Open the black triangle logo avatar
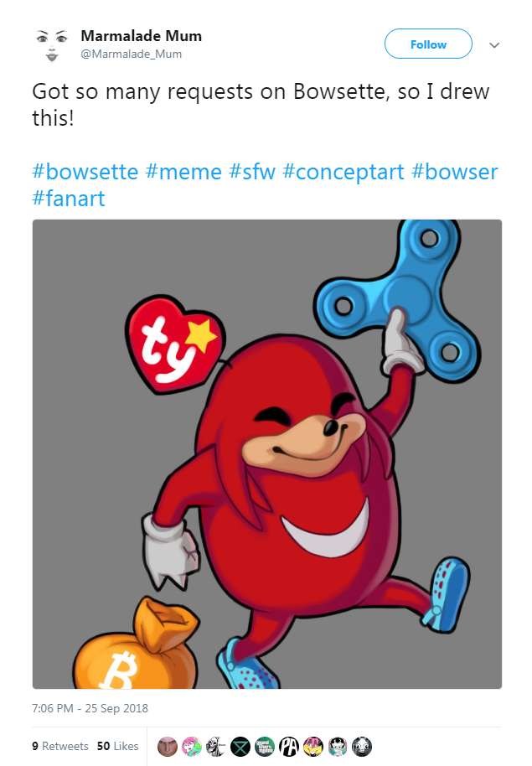532x766 pixels. pyautogui.click(x=240, y=747)
